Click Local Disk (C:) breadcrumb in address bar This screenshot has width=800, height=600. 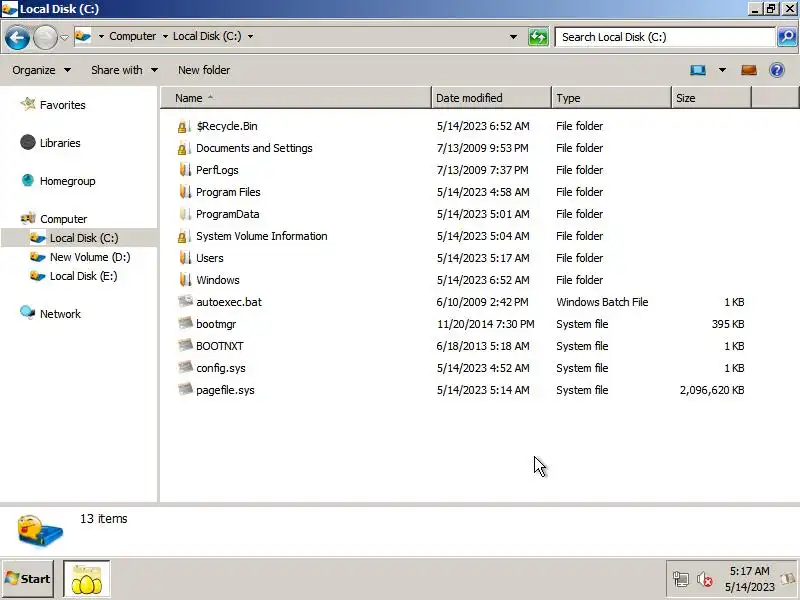207,36
